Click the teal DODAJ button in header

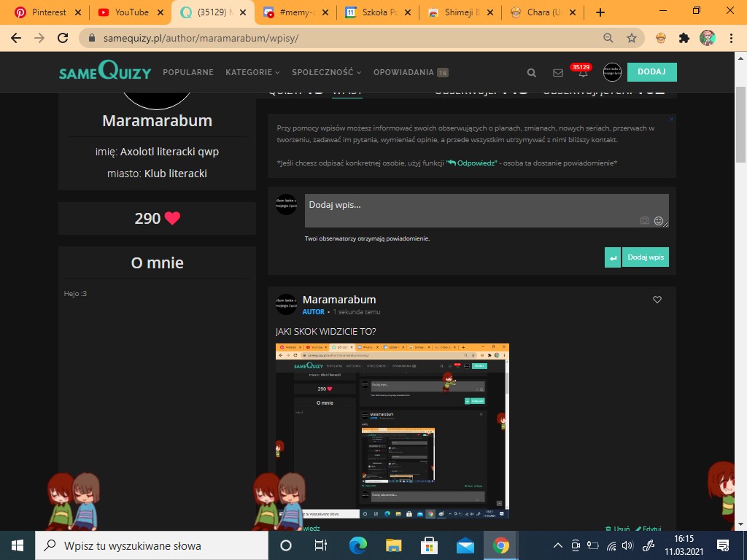[x=651, y=72]
